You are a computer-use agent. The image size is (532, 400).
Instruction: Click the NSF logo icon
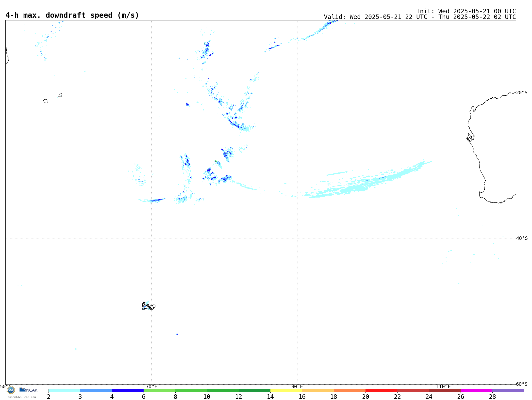[11, 390]
